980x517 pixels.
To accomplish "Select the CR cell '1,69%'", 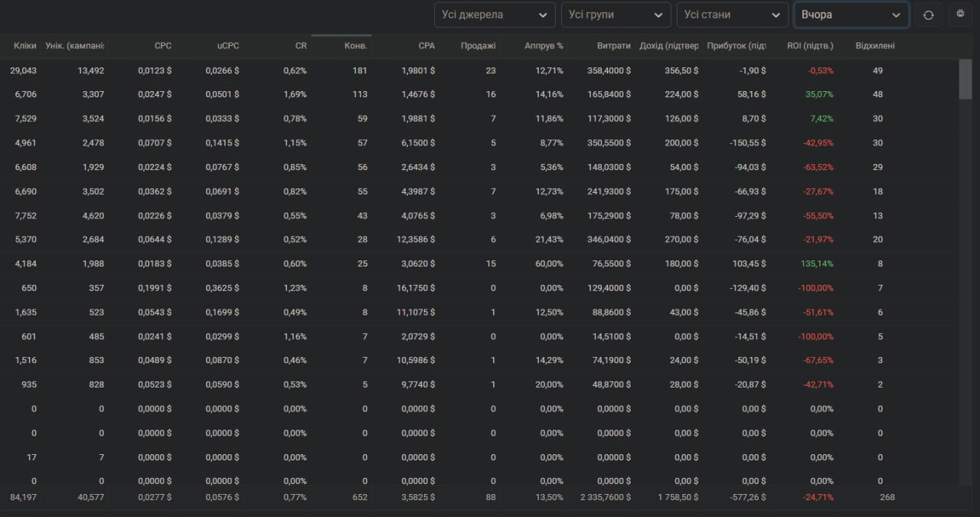I will [295, 95].
